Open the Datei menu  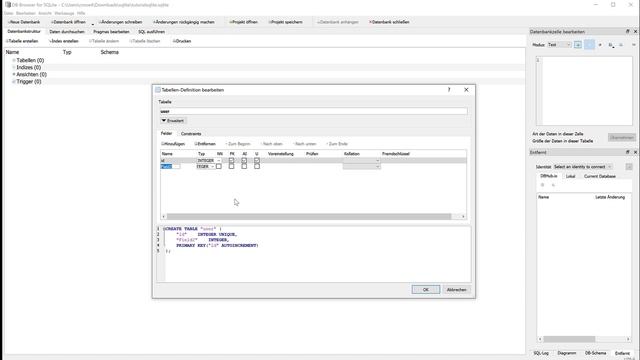9,13
